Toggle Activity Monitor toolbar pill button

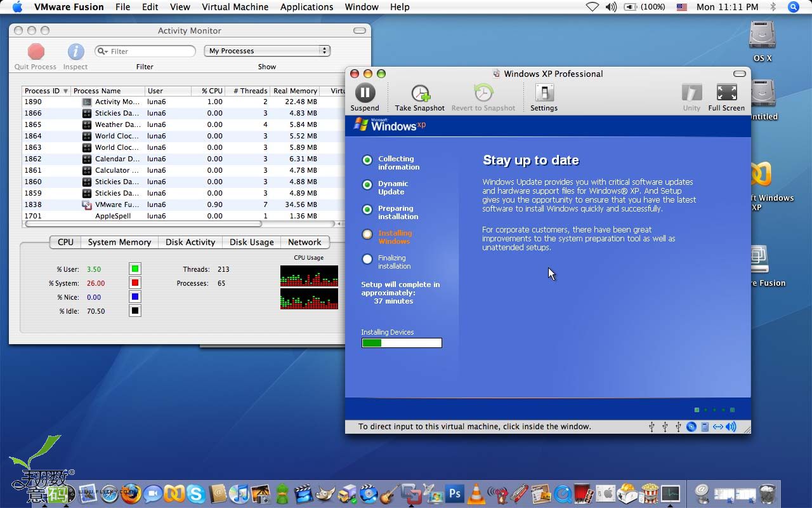tap(360, 30)
